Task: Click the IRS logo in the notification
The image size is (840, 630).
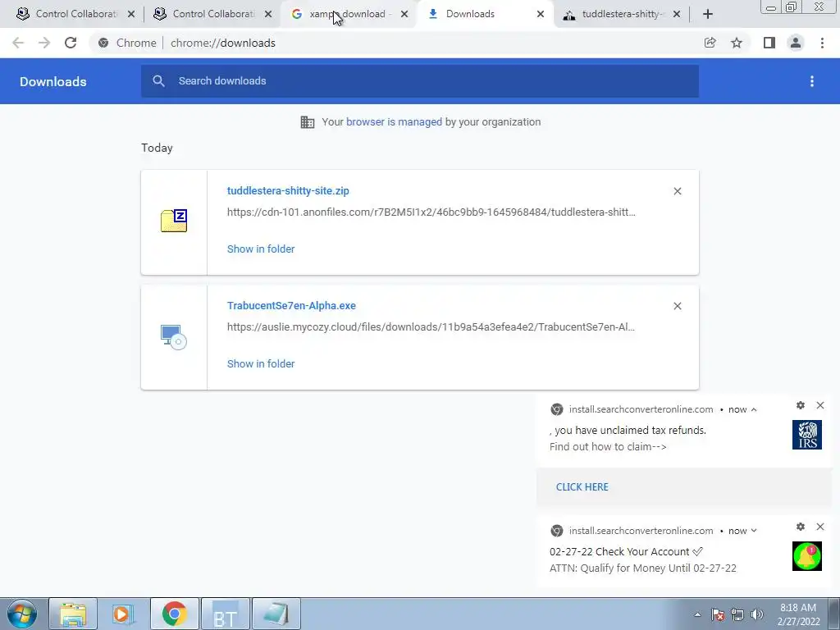Action: pos(807,435)
